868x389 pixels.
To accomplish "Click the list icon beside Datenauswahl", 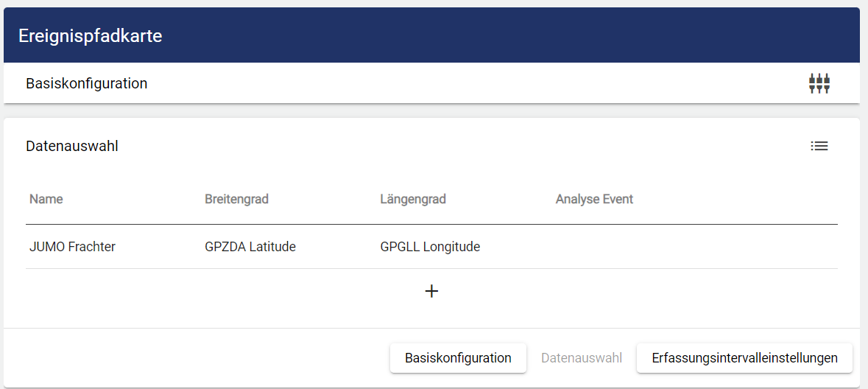I will [819, 146].
